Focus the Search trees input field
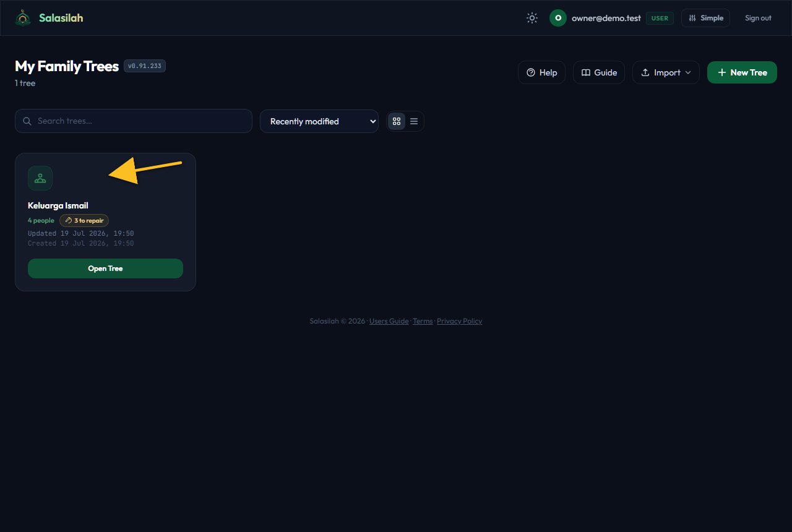The height and width of the screenshot is (532, 792). 134,121
